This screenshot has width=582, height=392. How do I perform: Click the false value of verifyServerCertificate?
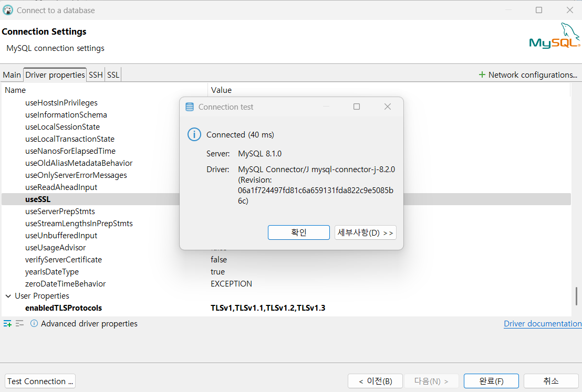coord(219,260)
